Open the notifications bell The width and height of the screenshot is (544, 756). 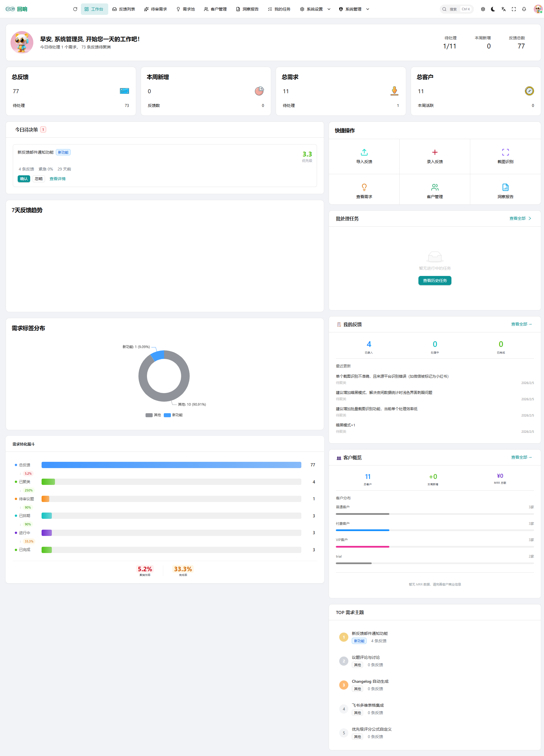(x=524, y=9)
